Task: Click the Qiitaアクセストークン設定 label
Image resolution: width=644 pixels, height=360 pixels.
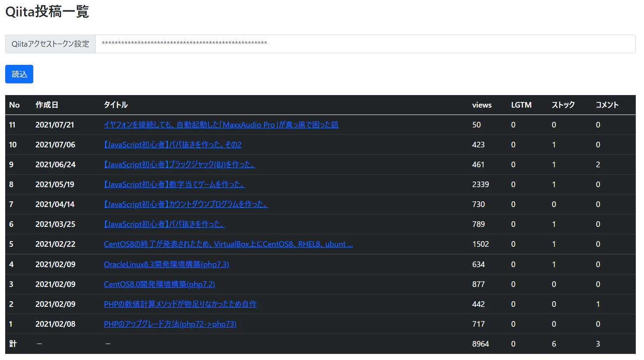Action: 50,44
